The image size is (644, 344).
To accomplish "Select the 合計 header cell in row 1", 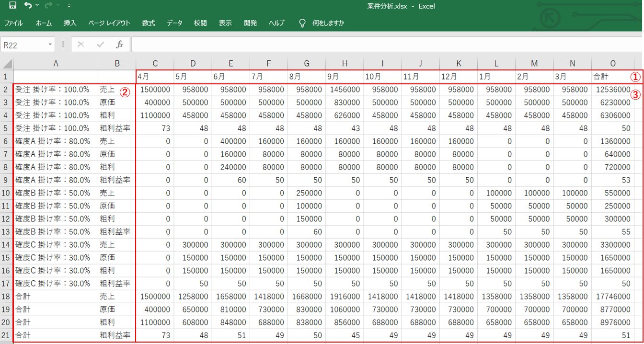I will coord(609,77).
